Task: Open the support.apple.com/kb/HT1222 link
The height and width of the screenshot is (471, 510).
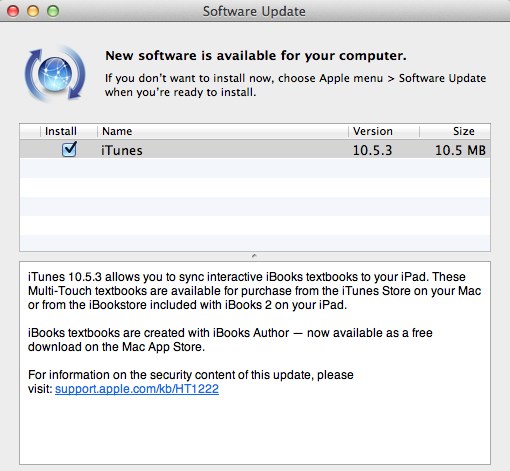Action: click(137, 389)
